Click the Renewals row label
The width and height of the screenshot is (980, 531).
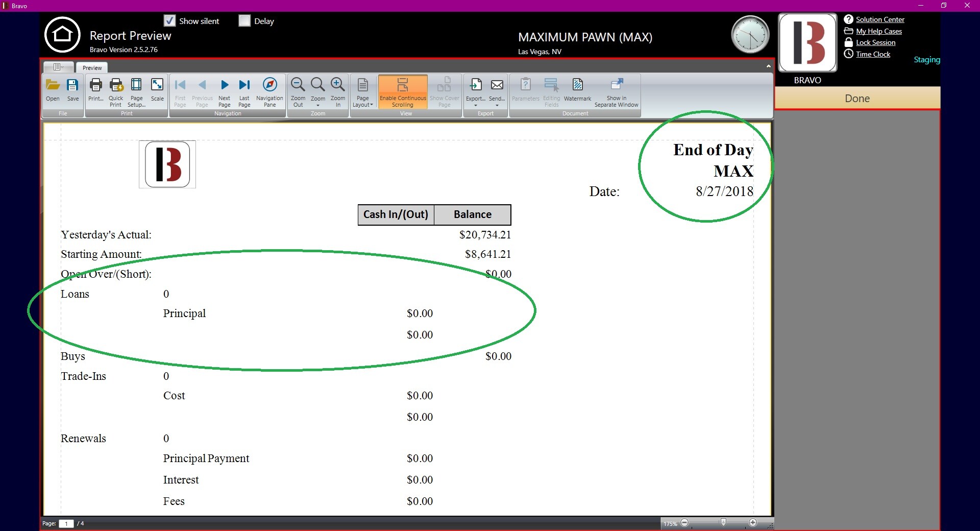83,439
